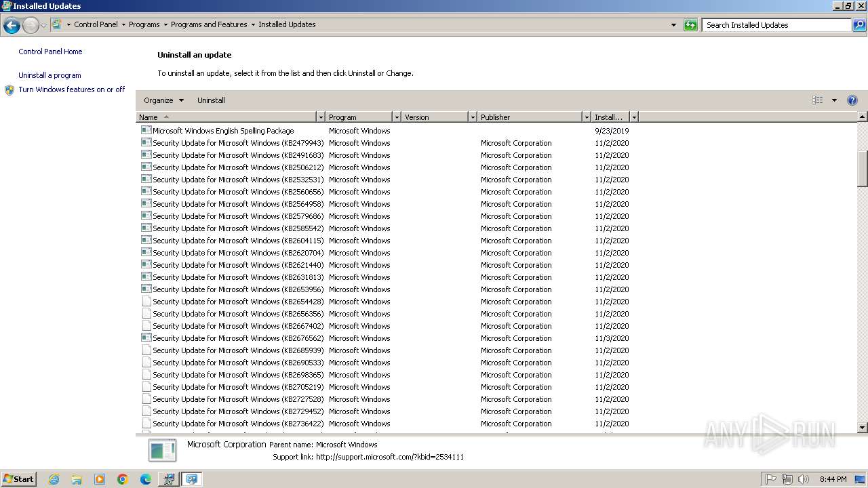Click the Back navigation arrow
Image resolution: width=868 pixels, height=488 pixels.
[12, 26]
